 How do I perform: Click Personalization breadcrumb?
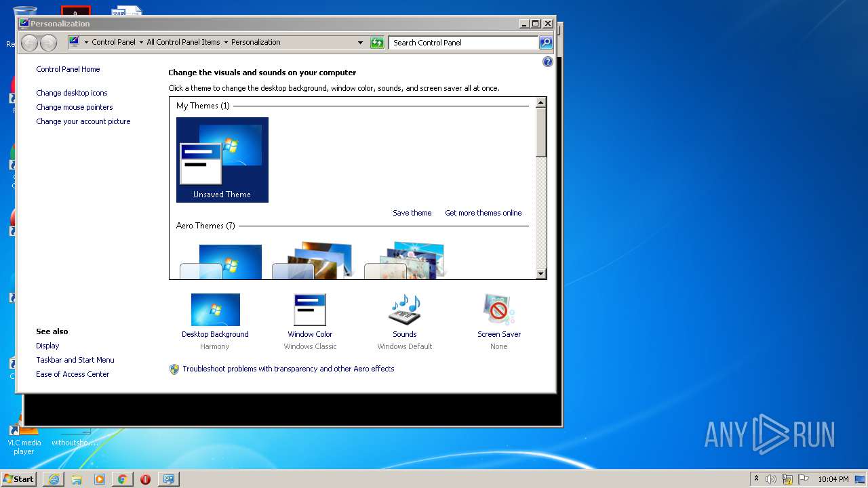coord(256,42)
